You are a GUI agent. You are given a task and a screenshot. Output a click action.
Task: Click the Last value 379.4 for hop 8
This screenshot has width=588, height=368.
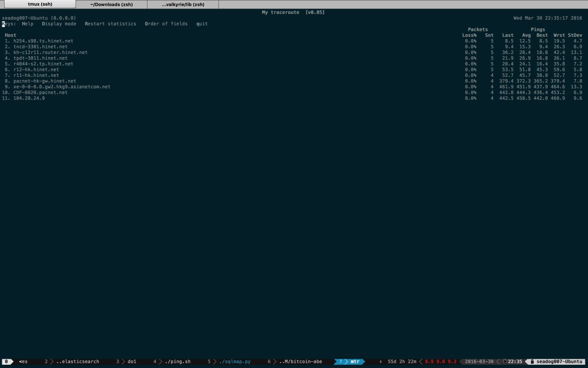coord(506,81)
